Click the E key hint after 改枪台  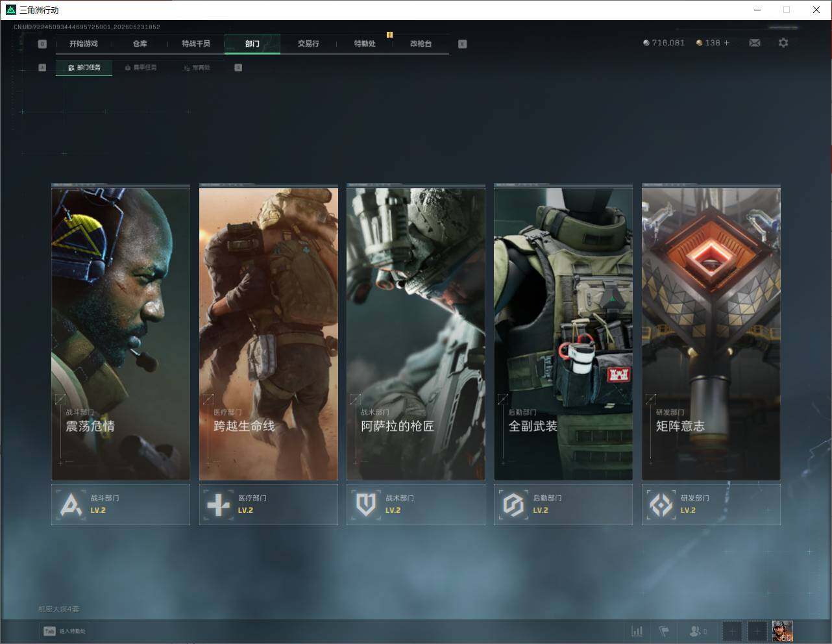pos(462,44)
